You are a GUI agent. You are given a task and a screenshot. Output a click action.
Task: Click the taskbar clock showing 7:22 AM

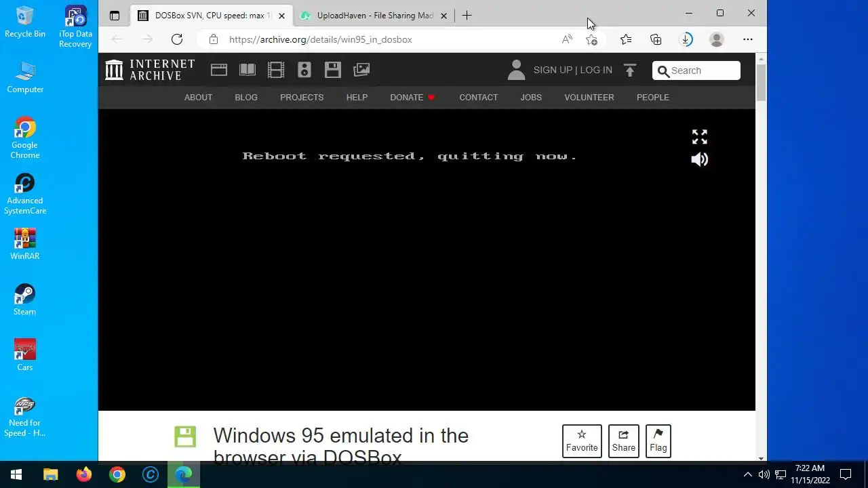click(810, 474)
